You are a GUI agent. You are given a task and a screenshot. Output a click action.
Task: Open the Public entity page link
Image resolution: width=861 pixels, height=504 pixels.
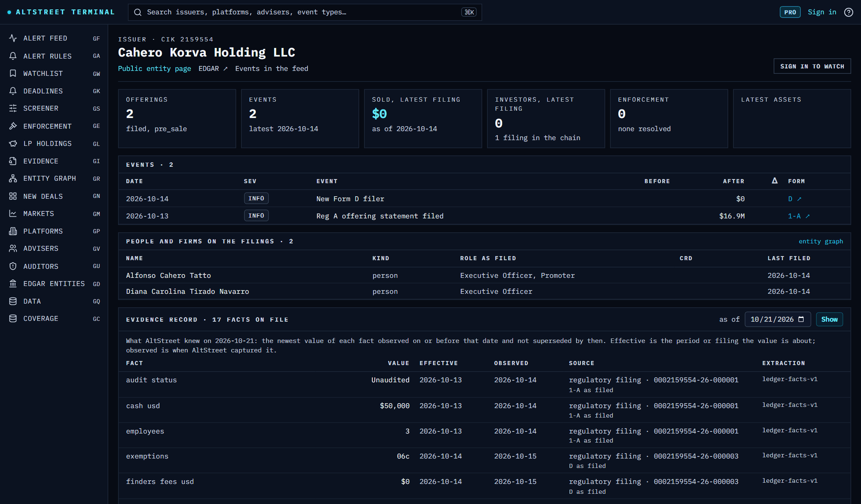tap(155, 68)
